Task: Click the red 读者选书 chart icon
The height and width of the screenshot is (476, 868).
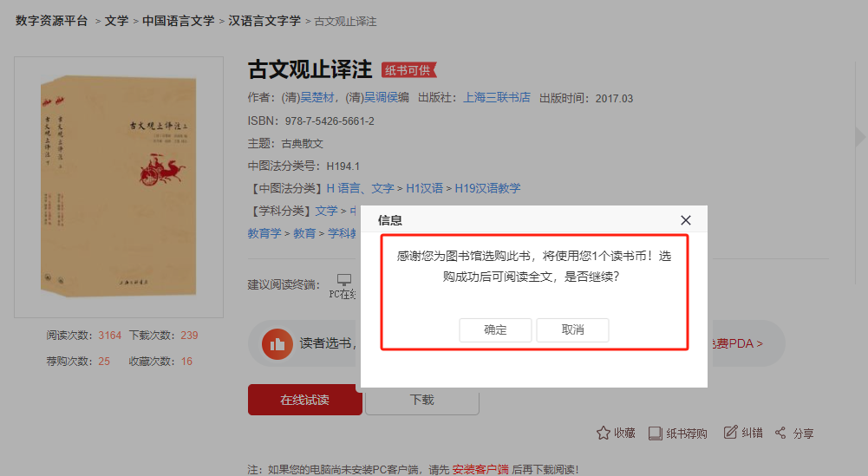Action: pos(277,343)
